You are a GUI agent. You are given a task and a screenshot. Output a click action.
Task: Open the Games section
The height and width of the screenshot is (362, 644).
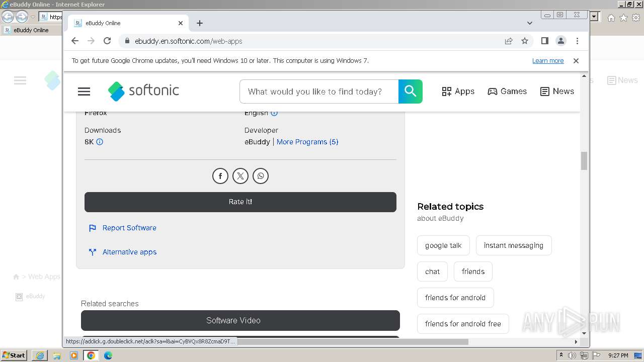click(507, 92)
